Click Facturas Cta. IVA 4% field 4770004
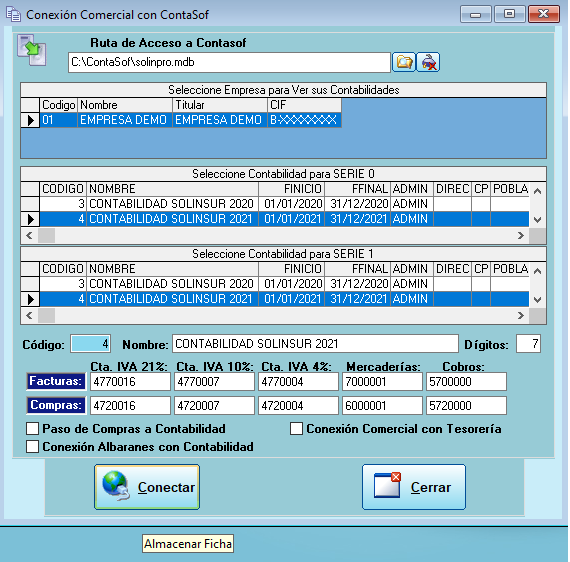Image resolution: width=570 pixels, height=562 pixels. click(x=298, y=382)
